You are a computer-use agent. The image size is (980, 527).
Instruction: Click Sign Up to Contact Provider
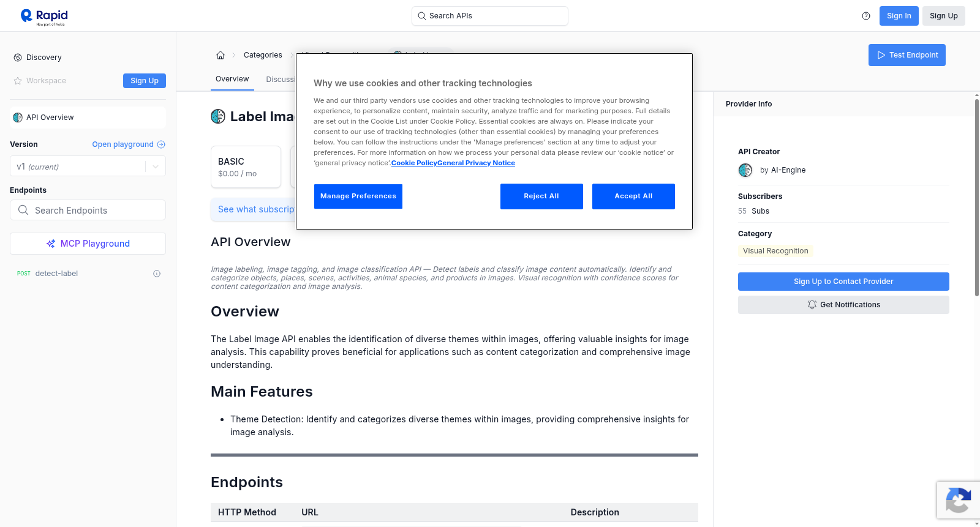[x=843, y=282]
